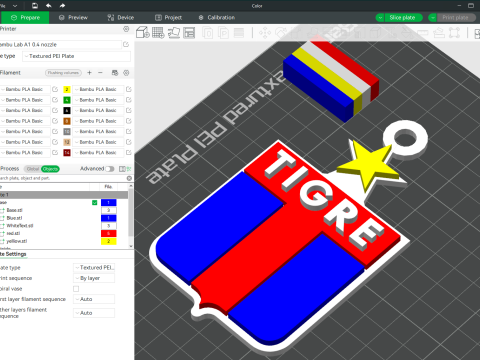This screenshot has width=480, height=360.
Task: Switch to the Prepare tab
Action: coord(25,18)
